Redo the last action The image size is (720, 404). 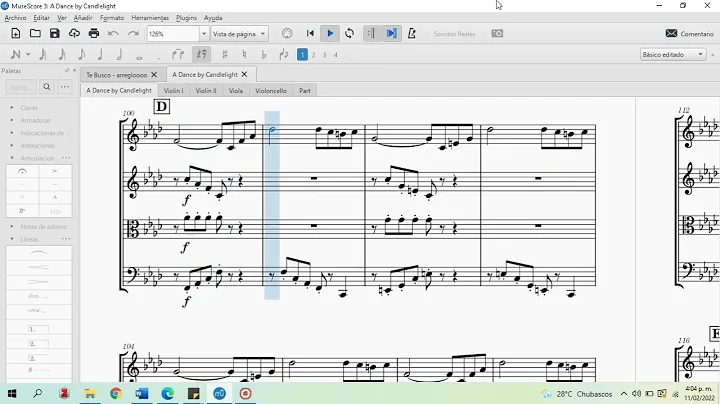pyautogui.click(x=133, y=34)
